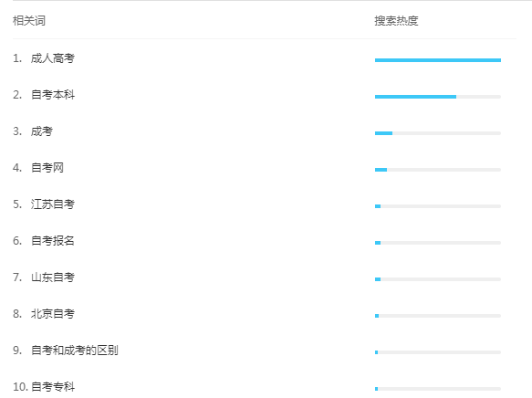Screen dimensions: 532x398
Task: Open the 自考网 keyword entry
Action: [x=47, y=168]
